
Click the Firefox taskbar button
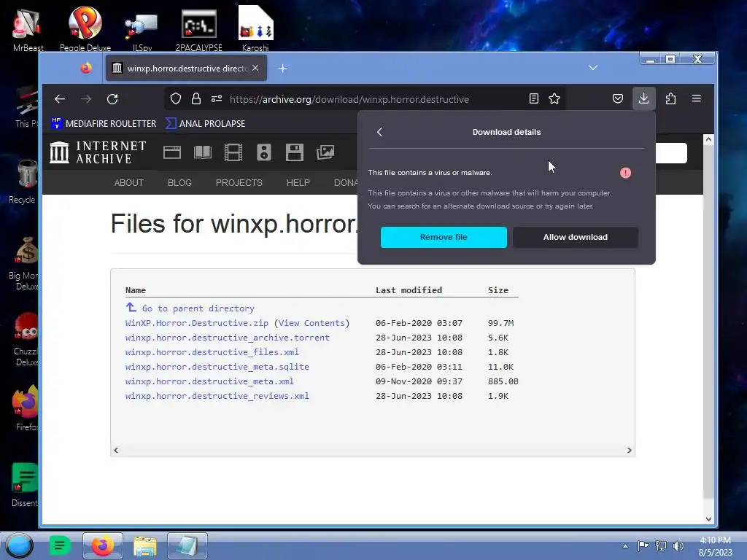pyautogui.click(x=102, y=545)
